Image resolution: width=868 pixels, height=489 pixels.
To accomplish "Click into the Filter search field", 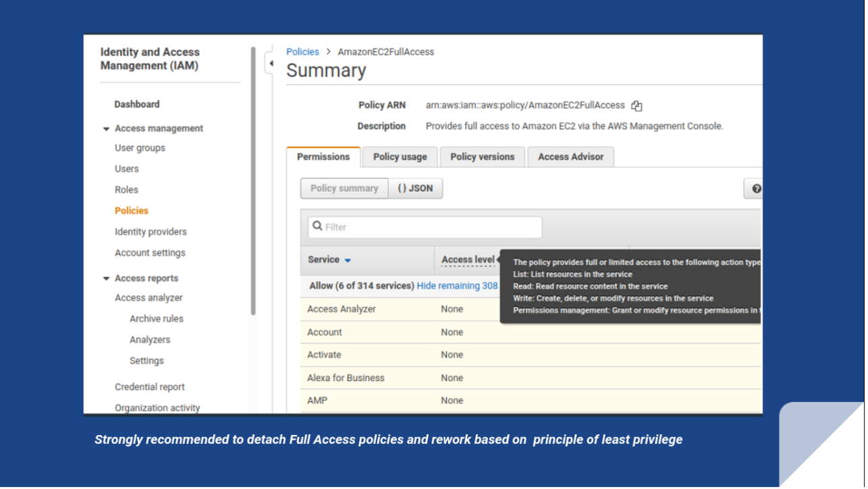I will tap(432, 227).
